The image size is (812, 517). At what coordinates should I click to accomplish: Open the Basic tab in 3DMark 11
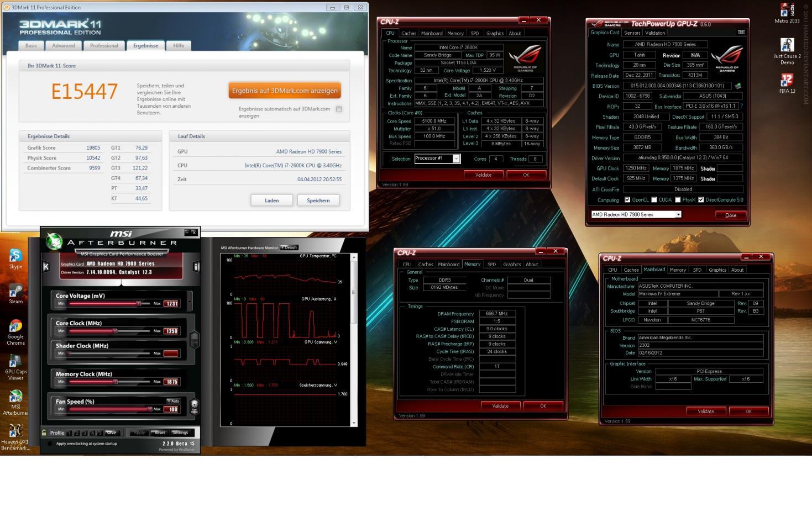31,46
